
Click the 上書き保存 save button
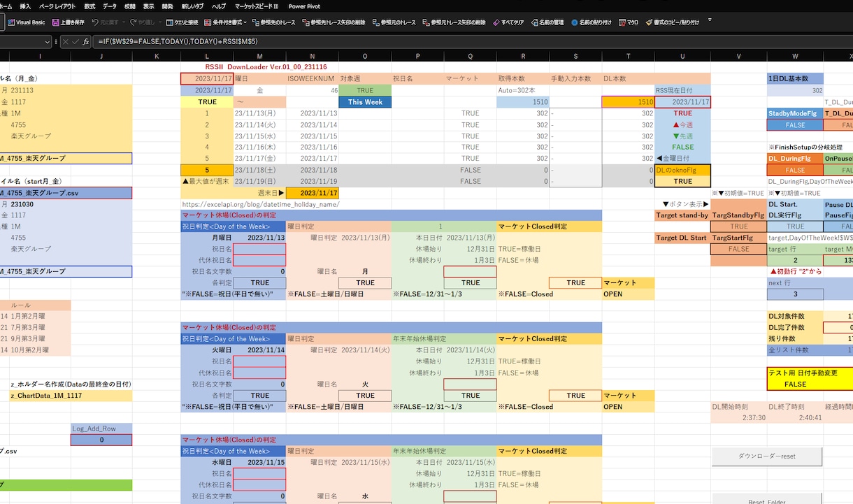click(68, 22)
